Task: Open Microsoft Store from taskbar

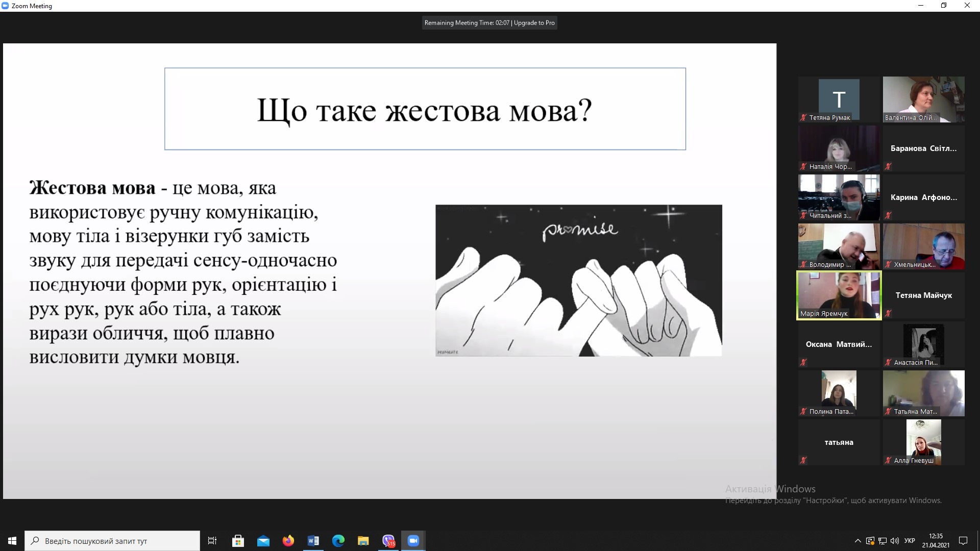Action: point(238,541)
